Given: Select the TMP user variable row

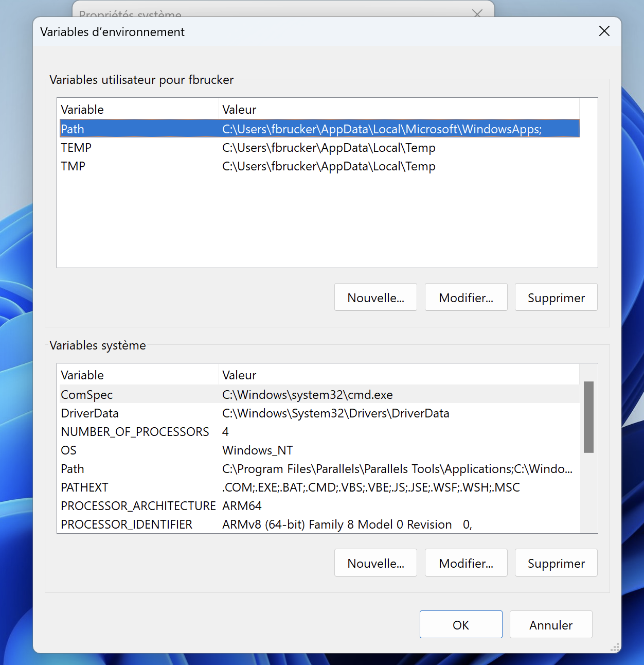Looking at the screenshot, I should 319,166.
